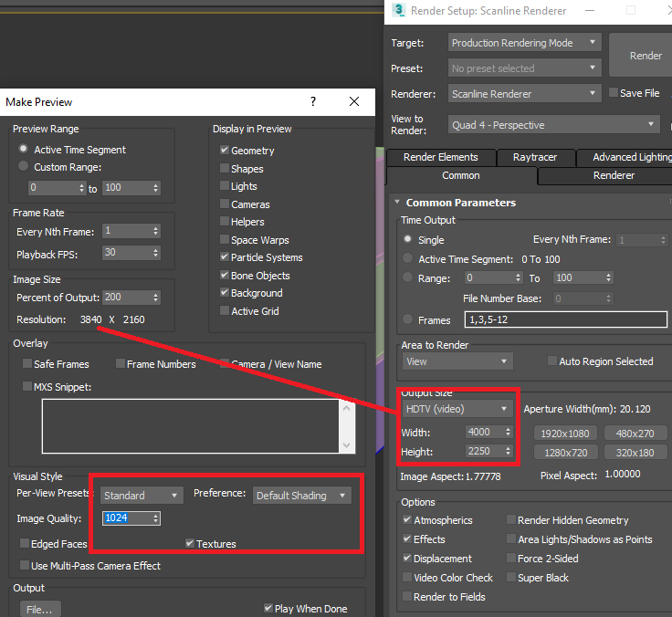This screenshot has height=617, width=672.
Task: Switch to the Render Elements tab
Action: [x=441, y=158]
